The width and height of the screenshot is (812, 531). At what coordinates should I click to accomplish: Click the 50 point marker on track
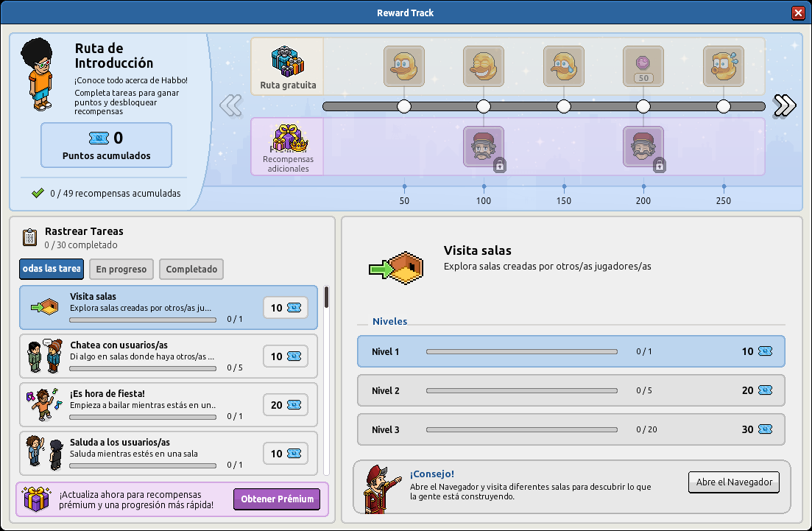click(404, 106)
